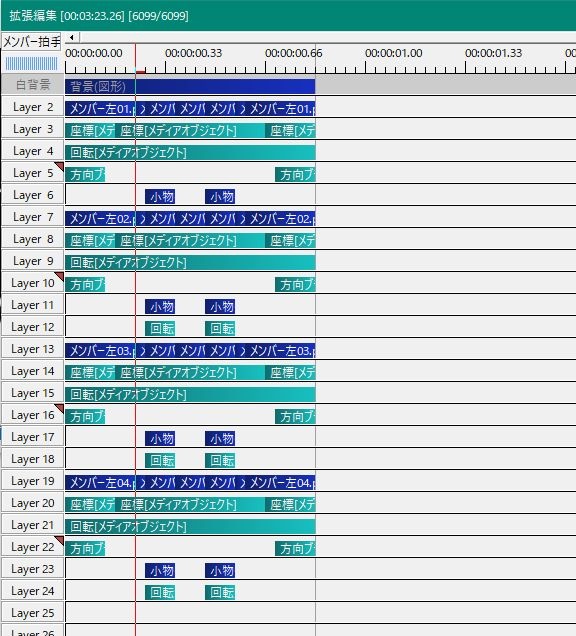This screenshot has height=636, width=576.
Task: Select the first 方向ブ object on Layer 5
Action: [x=85, y=174]
